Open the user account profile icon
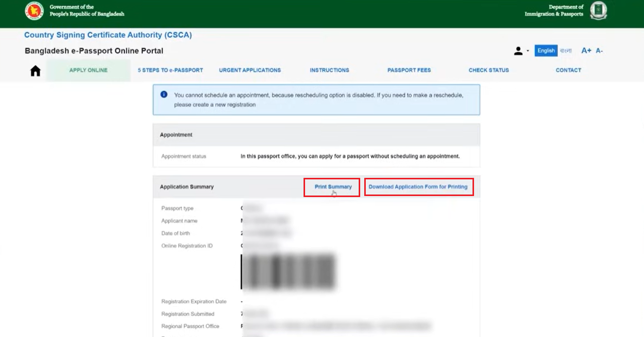This screenshot has height=337, width=644. (518, 51)
